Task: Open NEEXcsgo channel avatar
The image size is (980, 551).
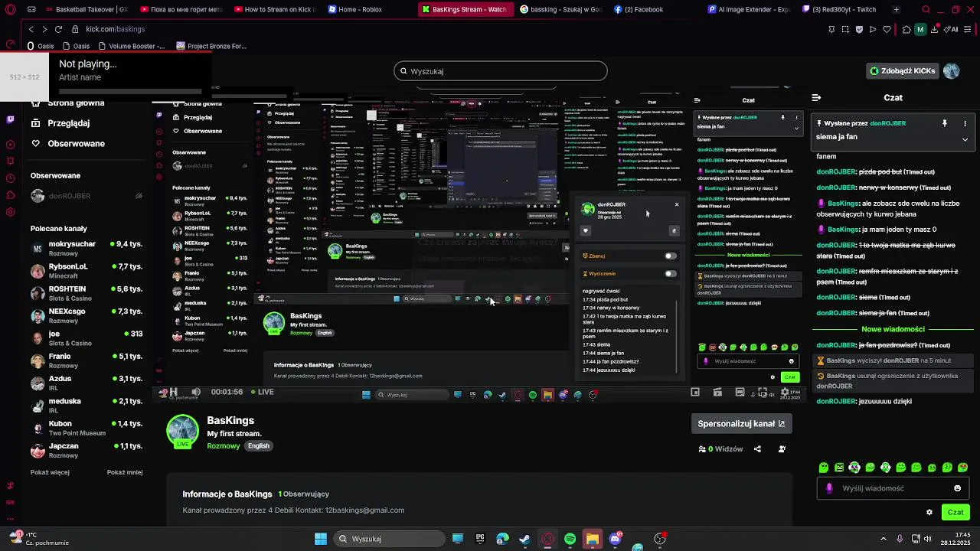Action: [38, 316]
